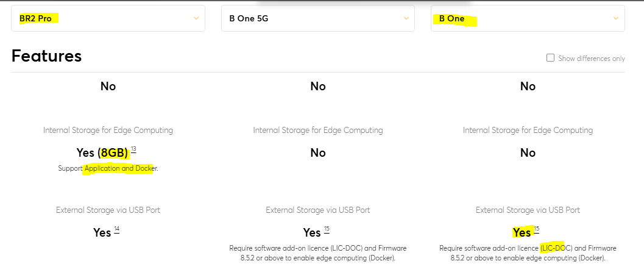Click BR2 Pro's Internal Storage for Edge Computing label
The image size is (644, 272).
pos(108,130)
